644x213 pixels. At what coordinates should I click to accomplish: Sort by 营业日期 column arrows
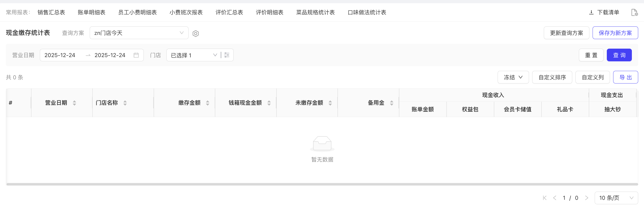pyautogui.click(x=74, y=103)
